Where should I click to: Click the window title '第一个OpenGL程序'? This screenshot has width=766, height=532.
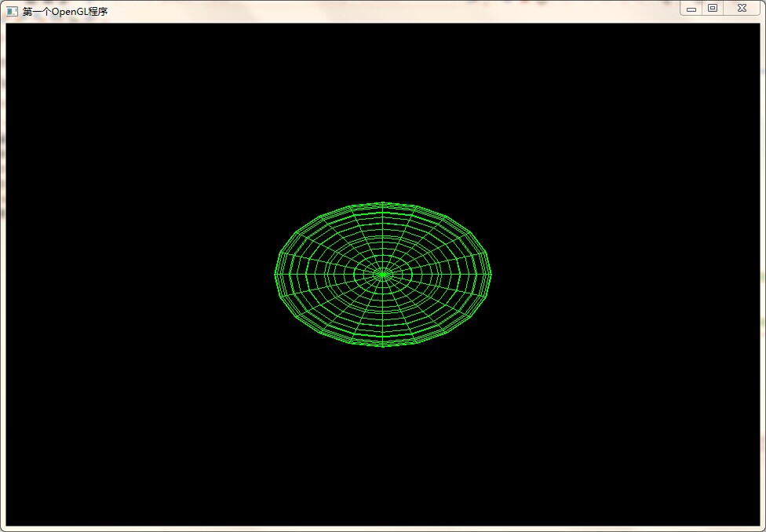tap(65, 12)
